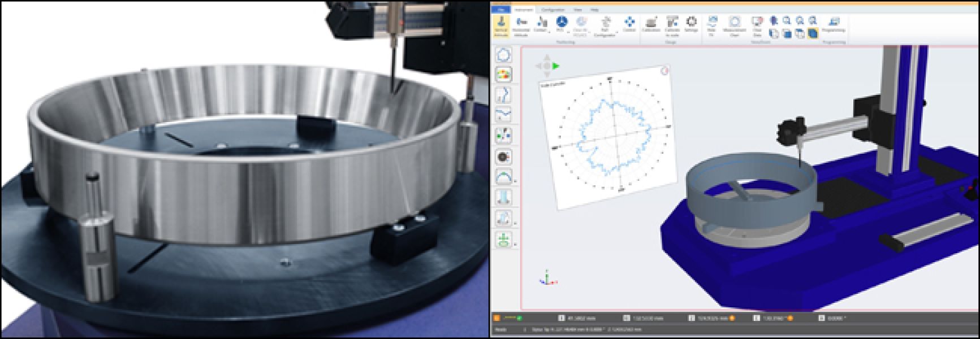
Task: Open the Calibration tool
Action: click(651, 23)
